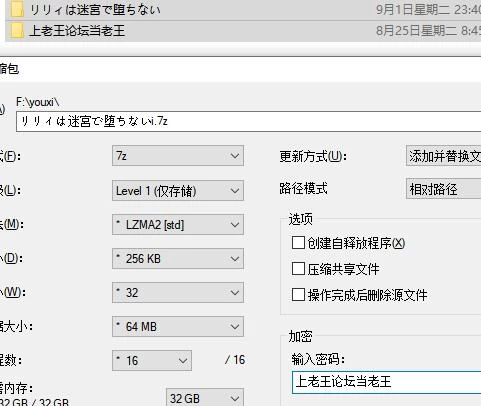Expand the 256 KB dictionary size dropdown

178,259
